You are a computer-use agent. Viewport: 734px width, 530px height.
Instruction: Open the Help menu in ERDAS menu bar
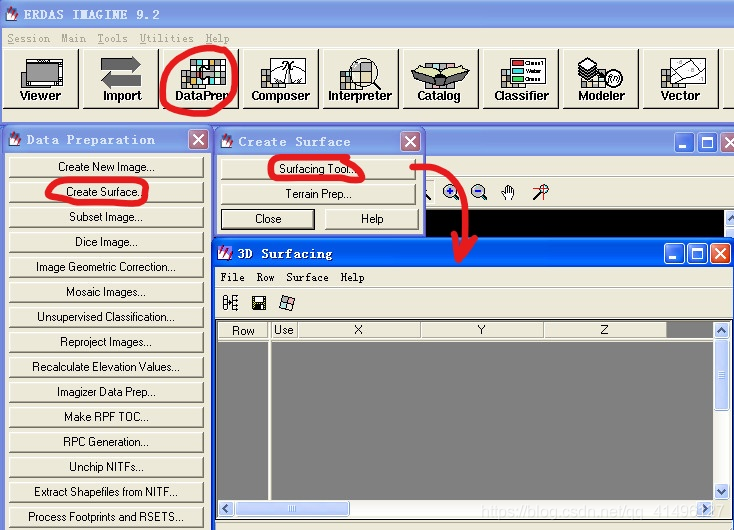pyautogui.click(x=217, y=38)
